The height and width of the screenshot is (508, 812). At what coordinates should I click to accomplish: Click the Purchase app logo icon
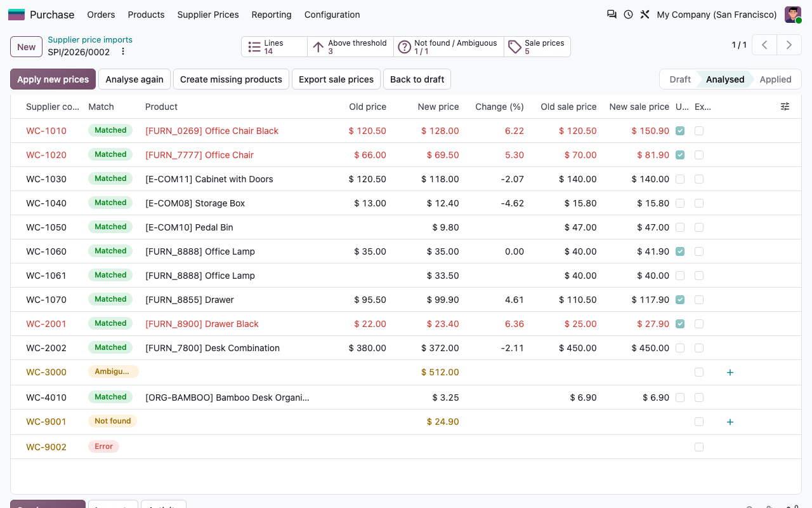click(16, 15)
